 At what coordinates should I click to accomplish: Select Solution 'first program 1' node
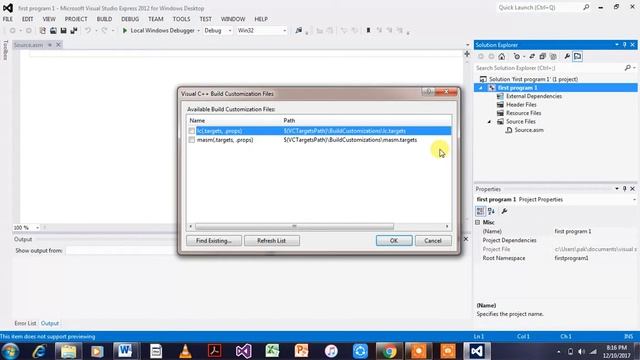pyautogui.click(x=533, y=79)
